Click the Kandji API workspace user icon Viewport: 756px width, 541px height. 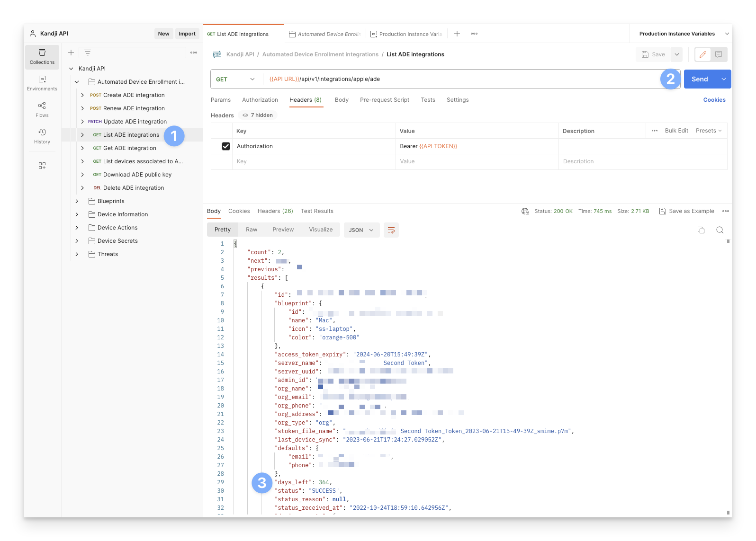point(33,34)
